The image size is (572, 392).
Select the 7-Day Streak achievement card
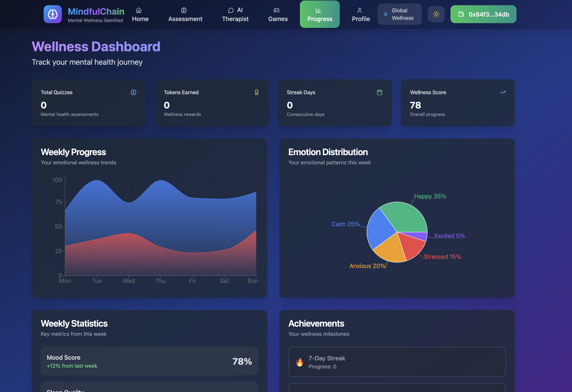pyautogui.click(x=397, y=362)
